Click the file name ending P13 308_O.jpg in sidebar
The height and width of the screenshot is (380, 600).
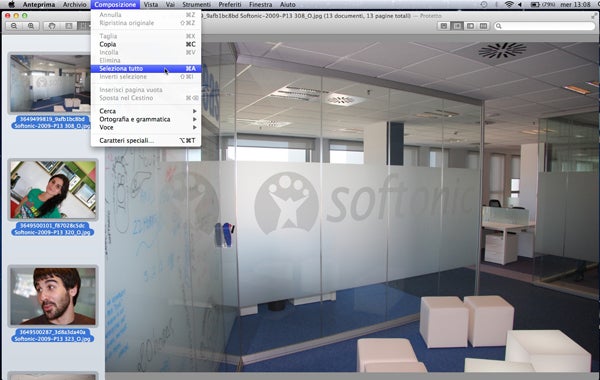pyautogui.click(x=51, y=122)
